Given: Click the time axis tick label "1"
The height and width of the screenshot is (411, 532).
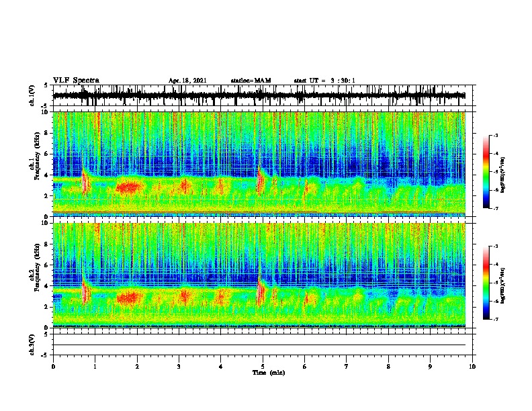Looking at the screenshot, I should [95, 367].
